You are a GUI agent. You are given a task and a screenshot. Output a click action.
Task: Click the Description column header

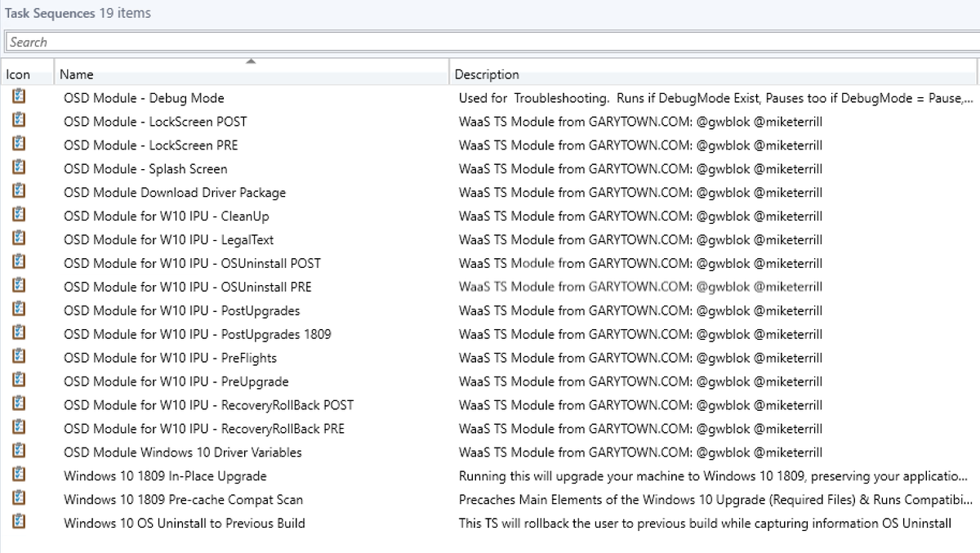click(x=488, y=74)
